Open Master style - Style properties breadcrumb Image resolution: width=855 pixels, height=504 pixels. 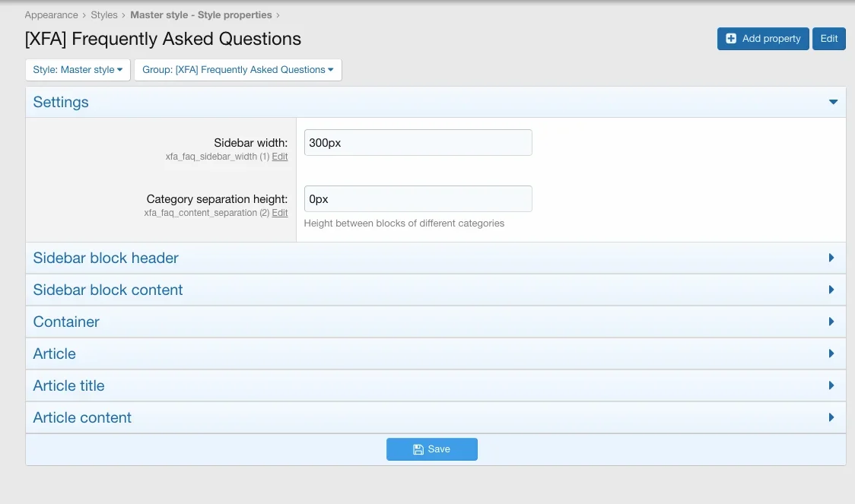pyautogui.click(x=201, y=15)
